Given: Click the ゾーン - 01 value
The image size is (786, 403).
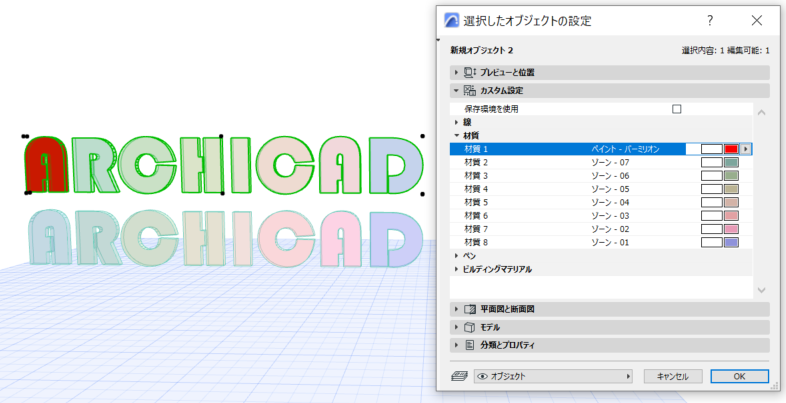Looking at the screenshot, I should coord(610,243).
